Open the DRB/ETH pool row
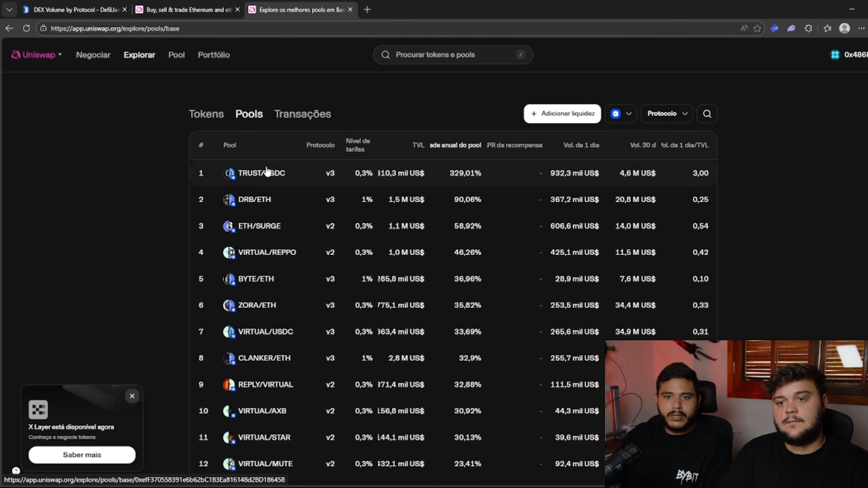The width and height of the screenshot is (868, 488). (x=453, y=199)
